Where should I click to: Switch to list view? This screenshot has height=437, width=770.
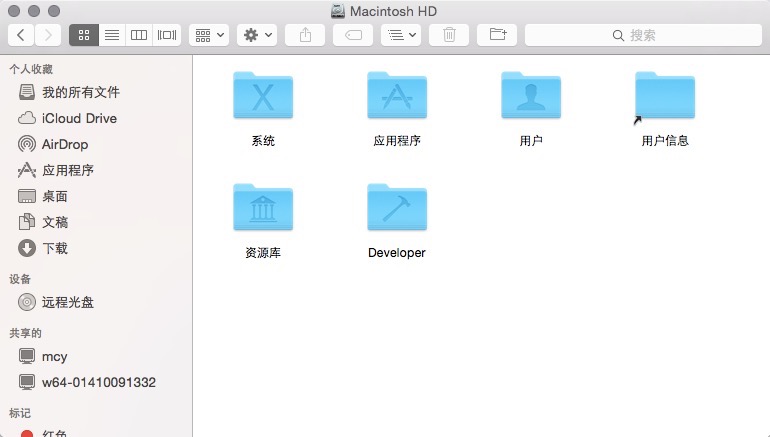pos(112,35)
